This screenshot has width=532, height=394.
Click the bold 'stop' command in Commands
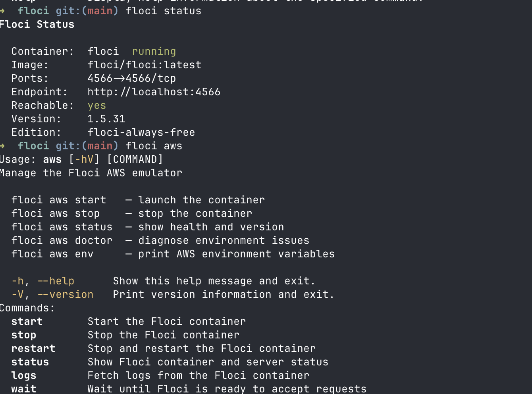pyautogui.click(x=24, y=335)
